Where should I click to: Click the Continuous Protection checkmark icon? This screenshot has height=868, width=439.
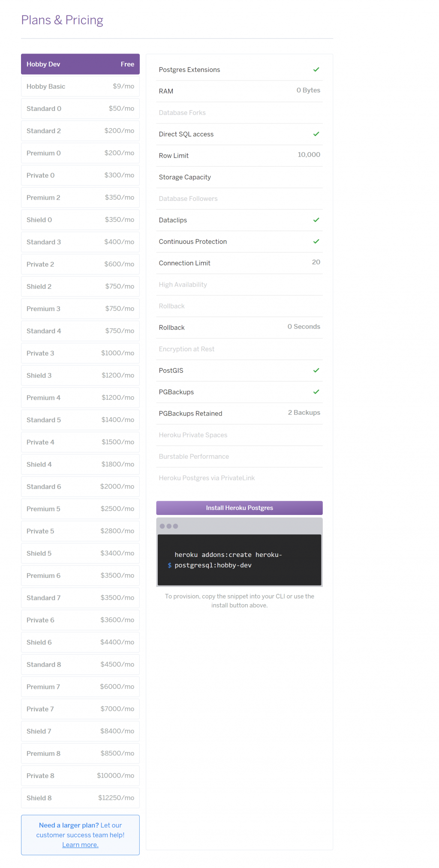316,241
